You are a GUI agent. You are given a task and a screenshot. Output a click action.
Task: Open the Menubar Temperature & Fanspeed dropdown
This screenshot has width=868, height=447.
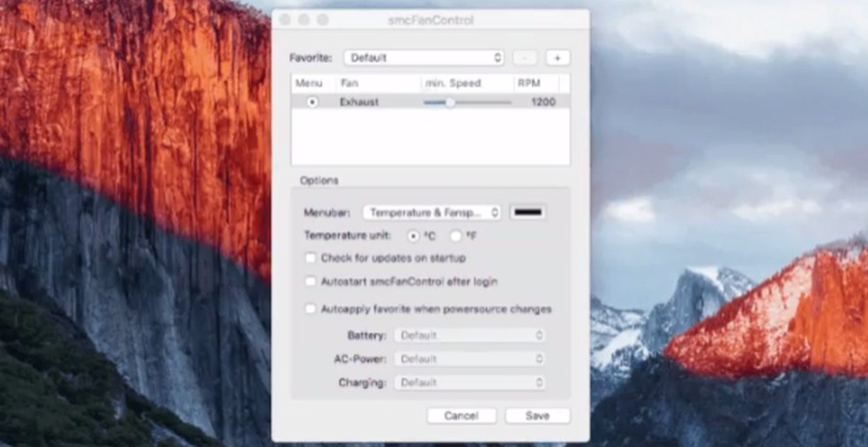[x=431, y=212]
